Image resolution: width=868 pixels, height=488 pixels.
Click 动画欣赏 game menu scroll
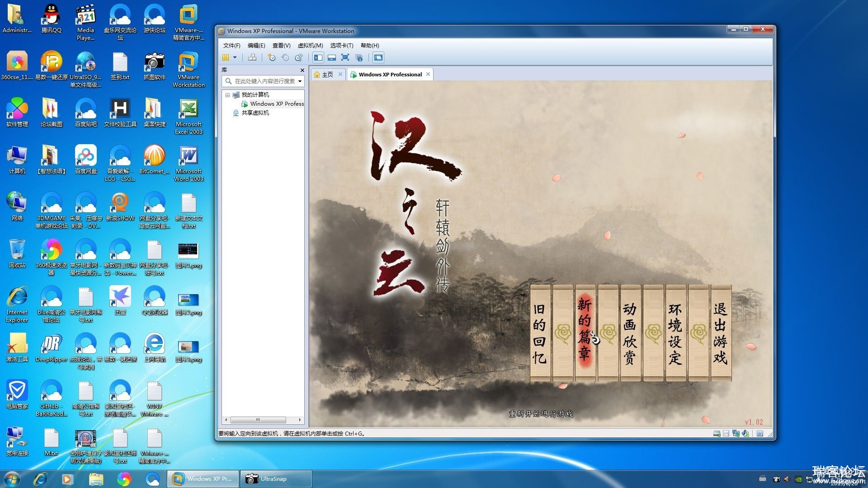[x=630, y=333]
